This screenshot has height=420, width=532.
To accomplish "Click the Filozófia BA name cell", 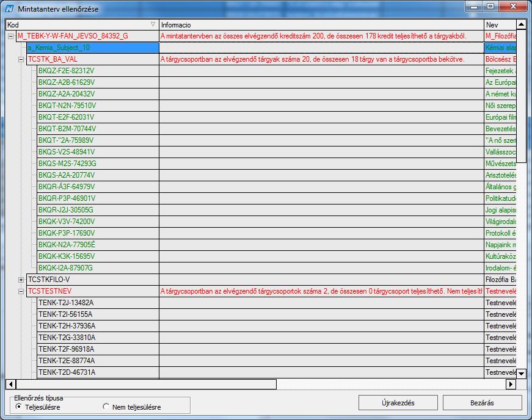I will pyautogui.click(x=500, y=280).
